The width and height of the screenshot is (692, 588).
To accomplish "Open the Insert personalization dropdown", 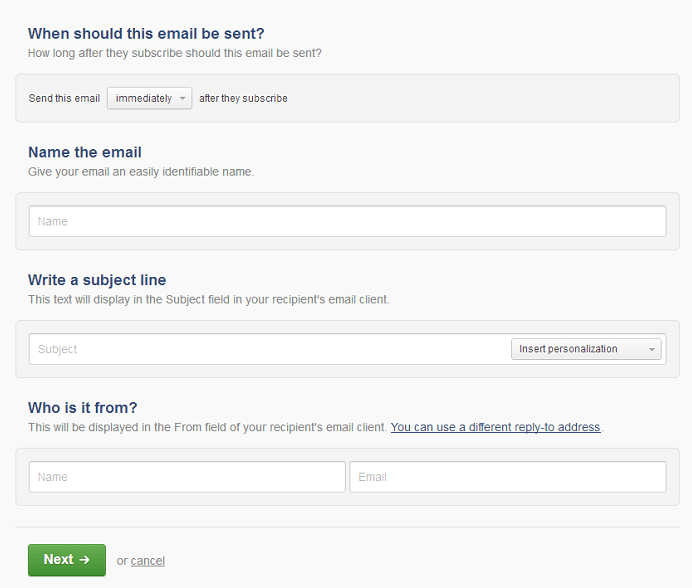I will pos(586,349).
